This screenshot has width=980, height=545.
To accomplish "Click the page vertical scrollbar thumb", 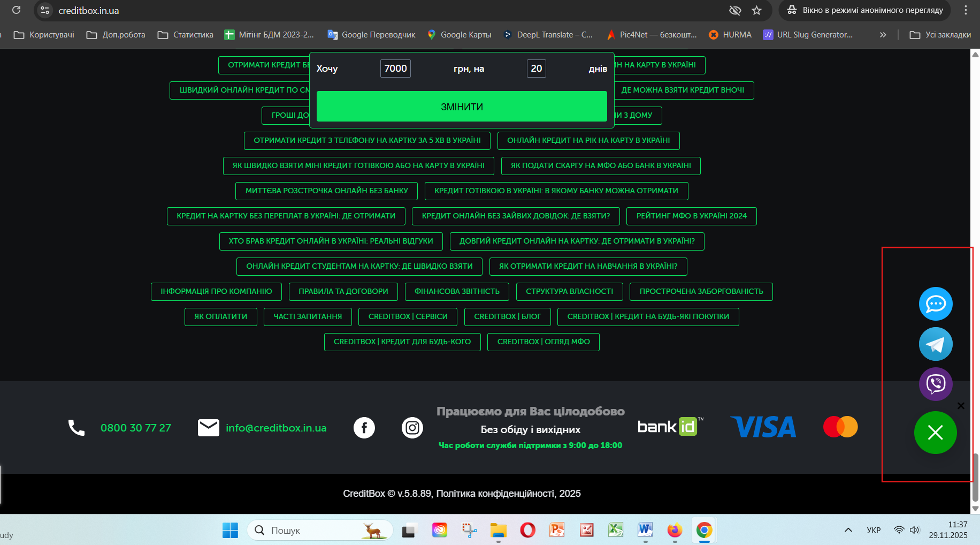I will tap(975, 476).
